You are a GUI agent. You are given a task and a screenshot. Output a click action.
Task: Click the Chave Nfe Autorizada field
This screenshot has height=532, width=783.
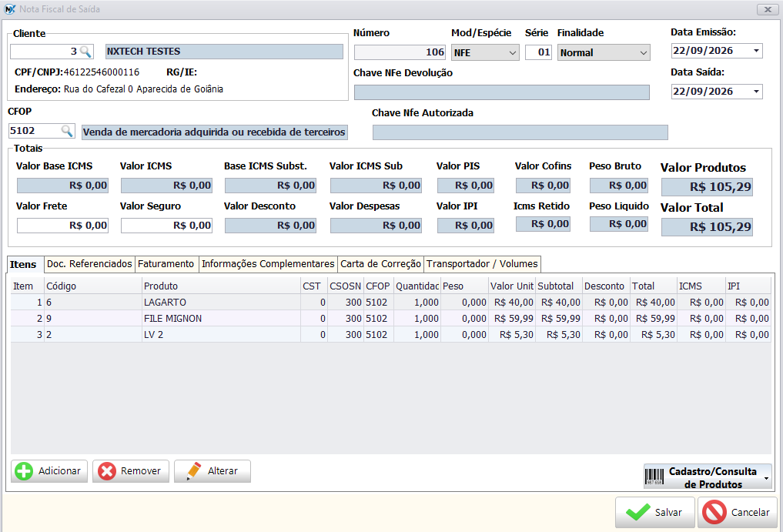(x=520, y=132)
